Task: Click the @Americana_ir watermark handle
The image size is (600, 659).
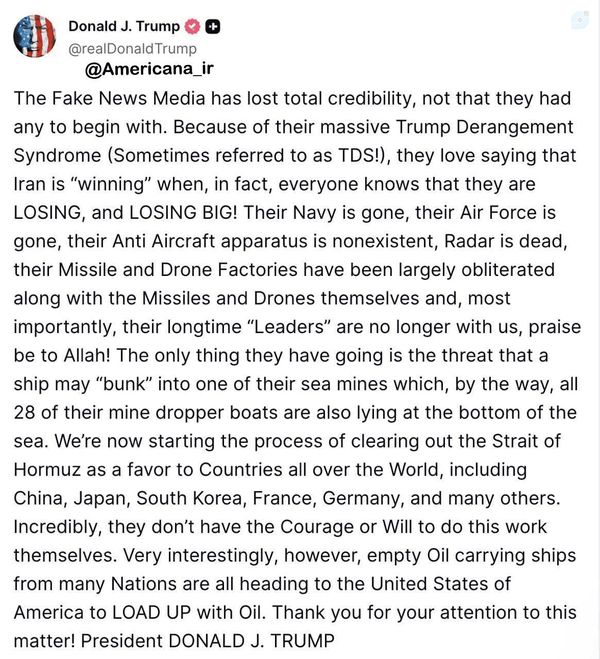Action: pos(149,69)
